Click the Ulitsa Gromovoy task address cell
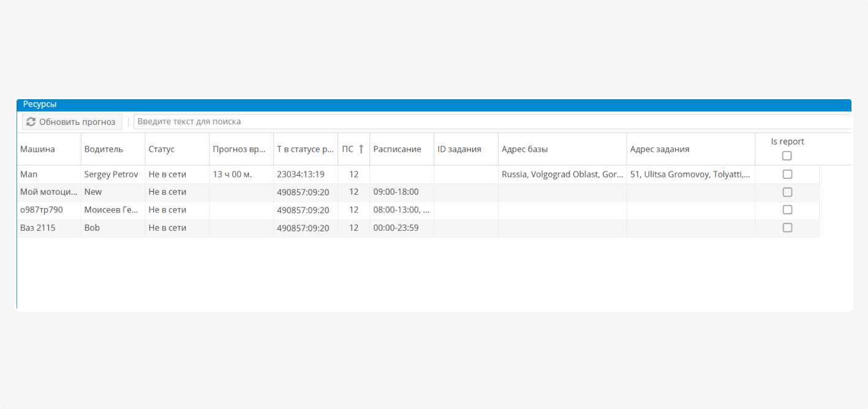The image size is (868, 409). click(x=690, y=174)
